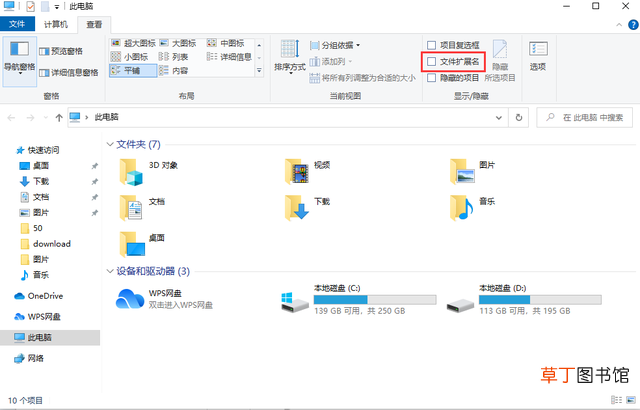Switch to the View (查看) tab
This screenshot has width=640, height=410.
pos(94,25)
